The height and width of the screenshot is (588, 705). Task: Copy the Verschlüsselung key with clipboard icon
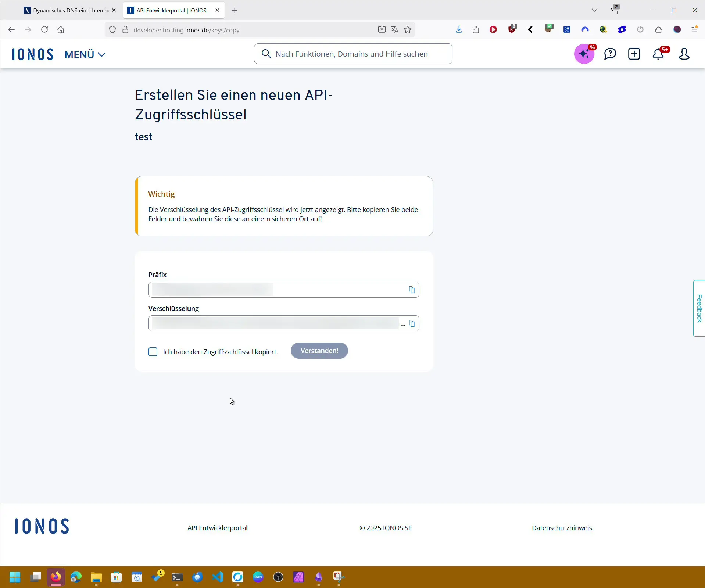point(412,324)
